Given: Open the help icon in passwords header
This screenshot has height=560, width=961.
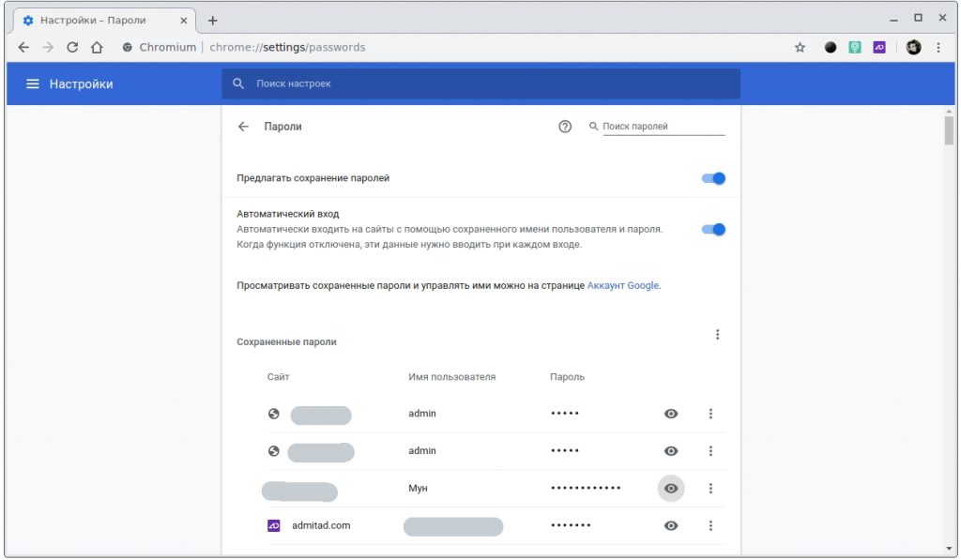Looking at the screenshot, I should 565,127.
